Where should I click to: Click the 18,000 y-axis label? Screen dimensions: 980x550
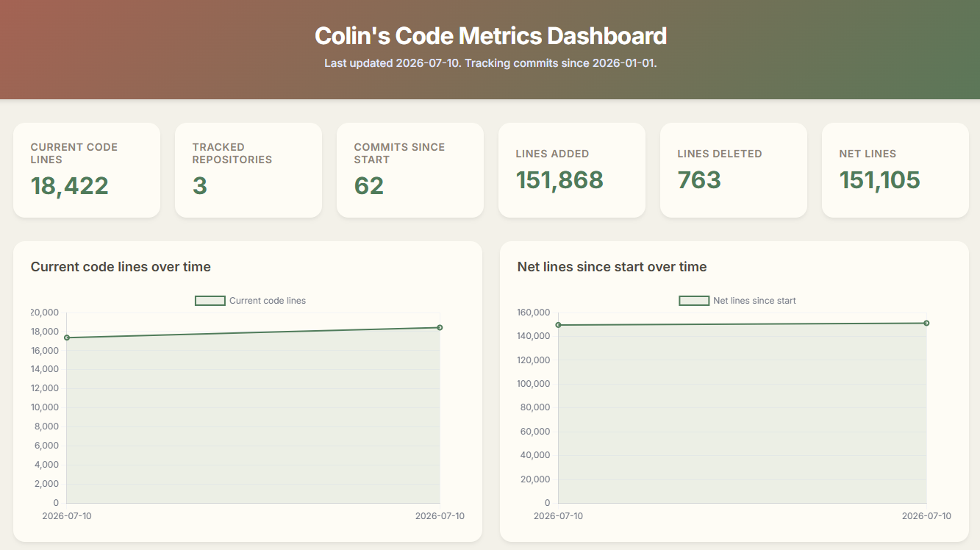45,332
